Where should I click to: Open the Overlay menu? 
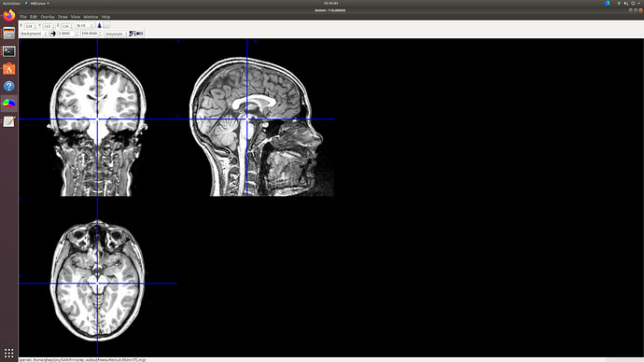click(x=48, y=17)
